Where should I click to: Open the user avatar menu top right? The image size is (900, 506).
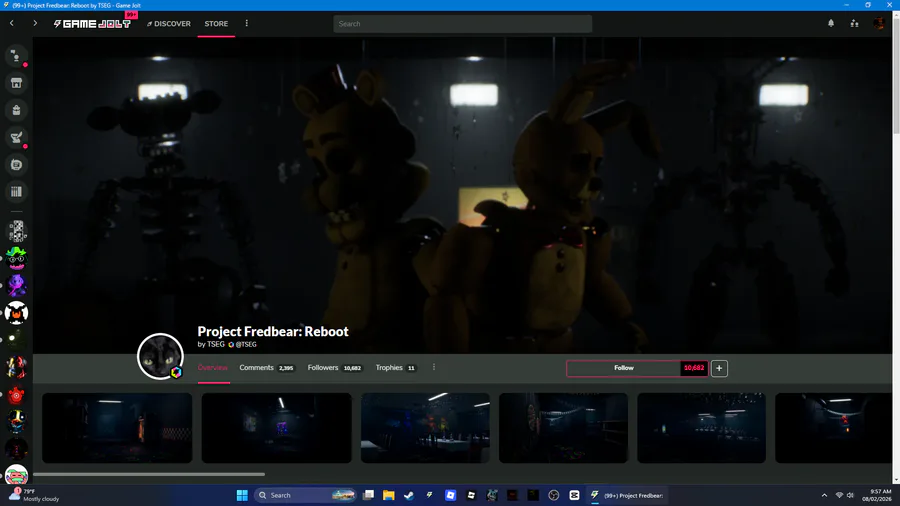(x=879, y=24)
